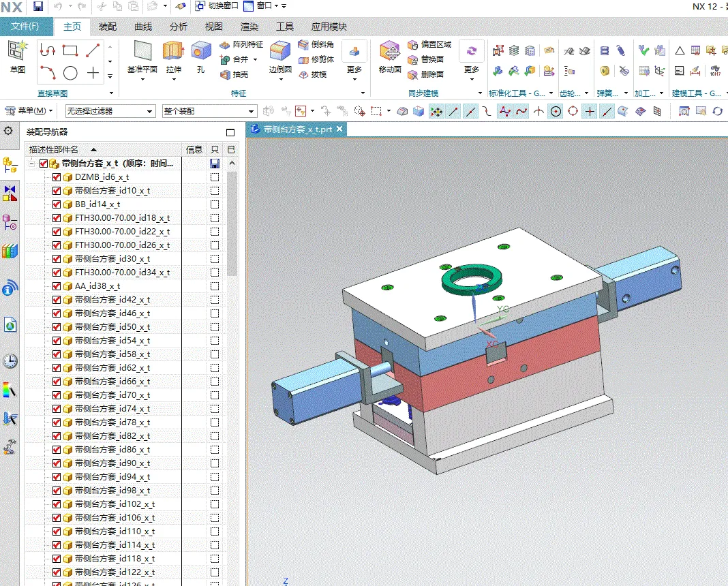Click Pattern Feature (阵列特征) tool

tap(241, 44)
